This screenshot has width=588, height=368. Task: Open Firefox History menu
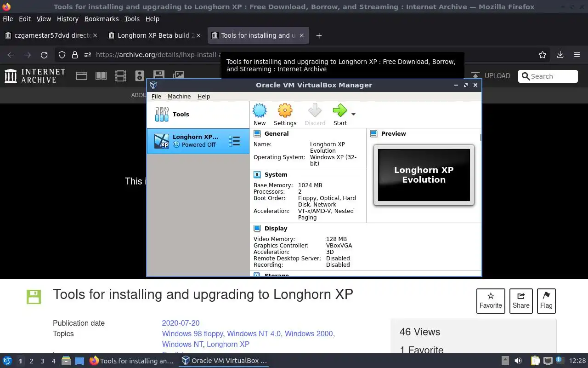point(68,19)
